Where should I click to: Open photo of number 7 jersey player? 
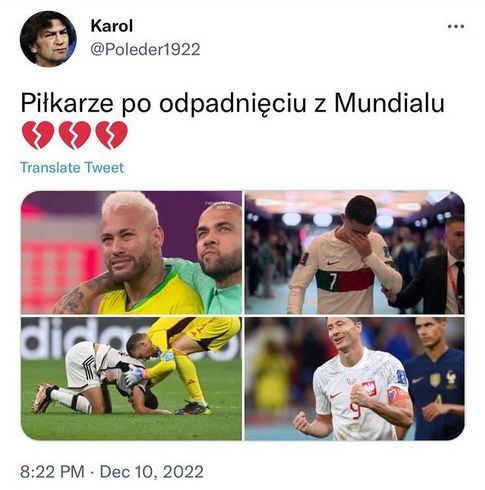point(355,252)
